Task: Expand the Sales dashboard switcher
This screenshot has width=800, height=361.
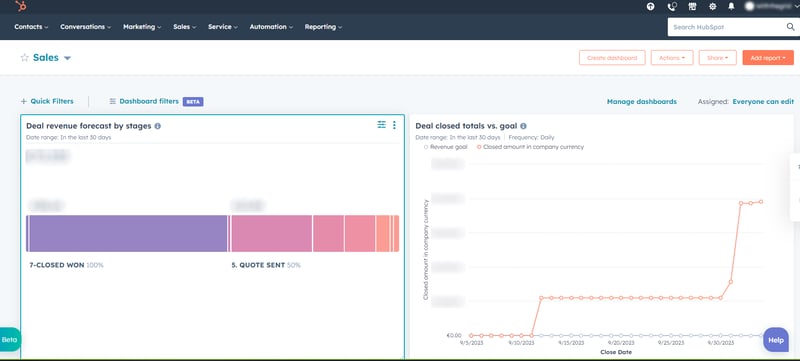Action: pyautogui.click(x=67, y=58)
